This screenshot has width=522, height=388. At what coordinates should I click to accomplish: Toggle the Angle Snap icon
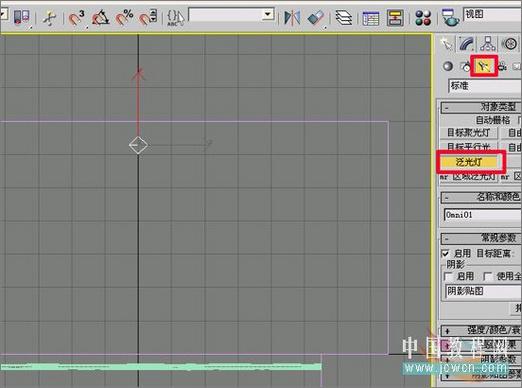click(100, 18)
